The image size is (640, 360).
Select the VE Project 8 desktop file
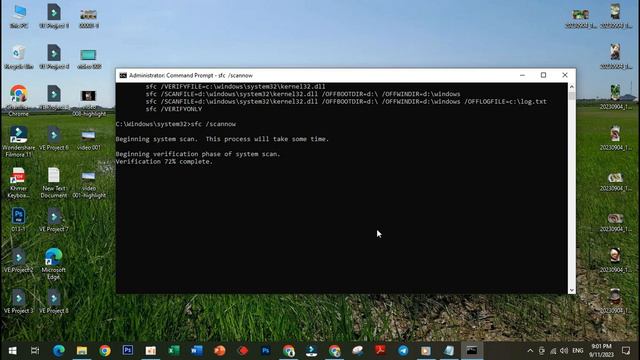tap(53, 302)
